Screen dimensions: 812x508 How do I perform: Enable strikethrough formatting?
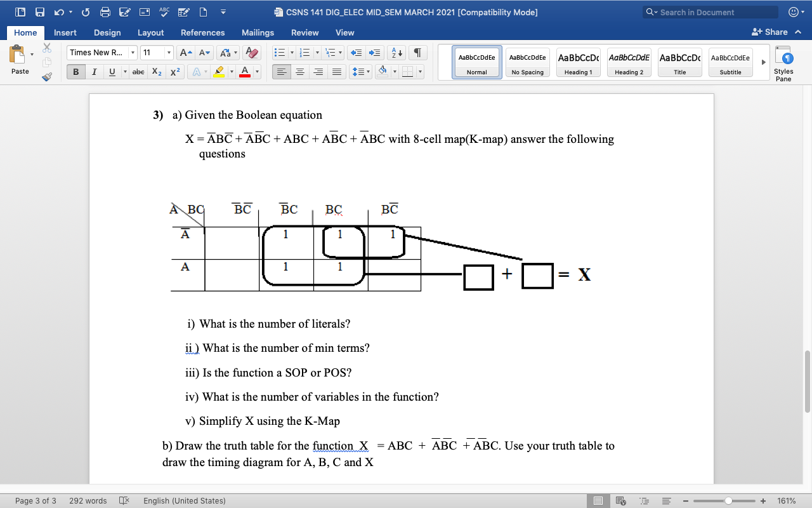[x=138, y=72]
